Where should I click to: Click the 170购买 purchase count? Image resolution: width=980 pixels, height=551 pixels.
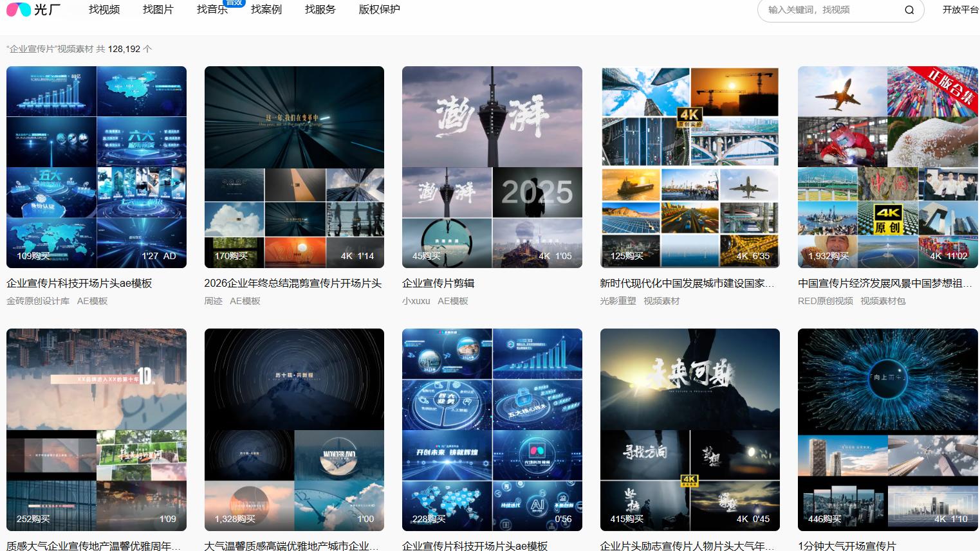(x=231, y=256)
